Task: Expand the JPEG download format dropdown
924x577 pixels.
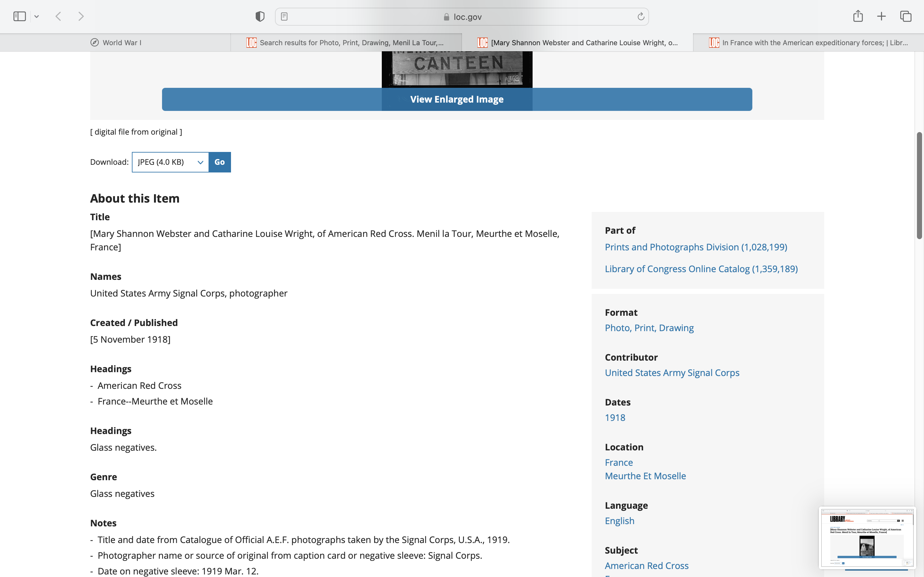Action: coord(170,162)
